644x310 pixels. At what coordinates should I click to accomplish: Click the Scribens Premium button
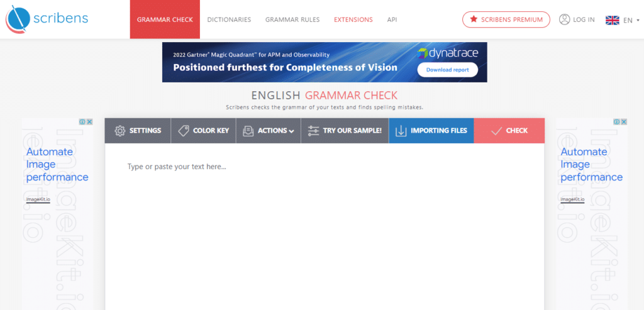506,19
